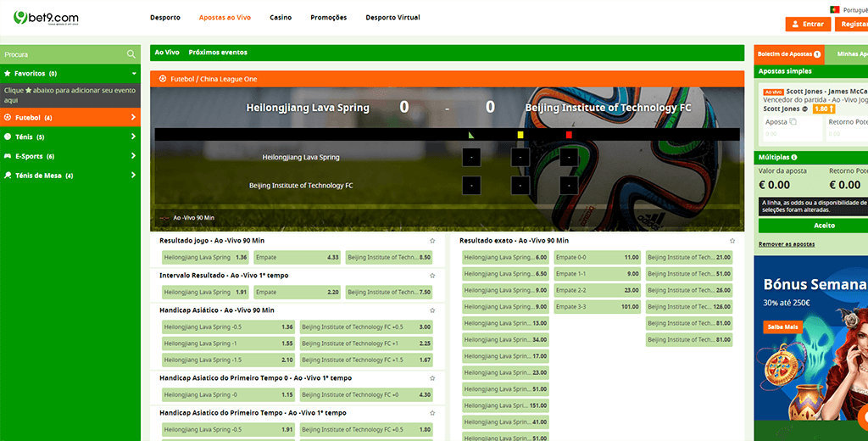Select Boletim de Apostas tab
The height and width of the screenshot is (441, 868).
[x=789, y=54]
